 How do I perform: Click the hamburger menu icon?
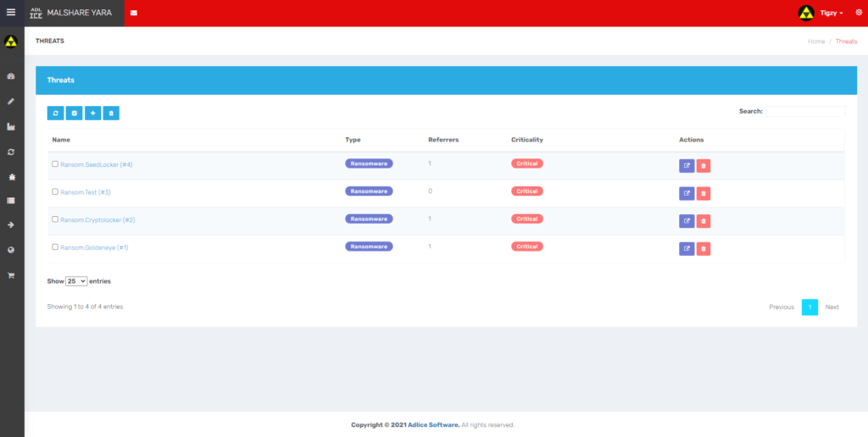click(11, 13)
